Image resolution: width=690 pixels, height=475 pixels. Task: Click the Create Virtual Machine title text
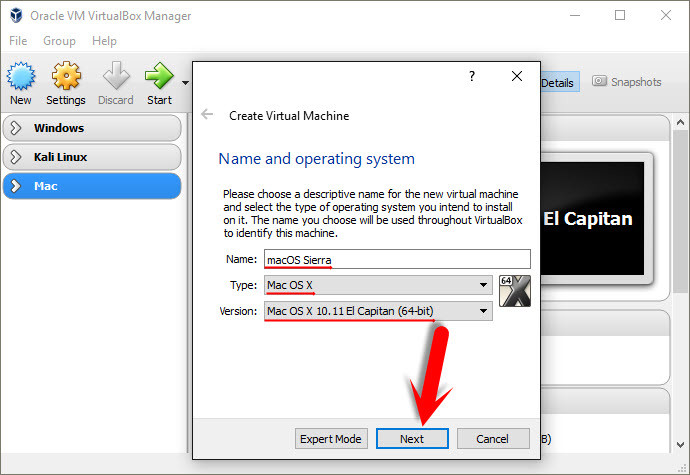[x=289, y=116]
